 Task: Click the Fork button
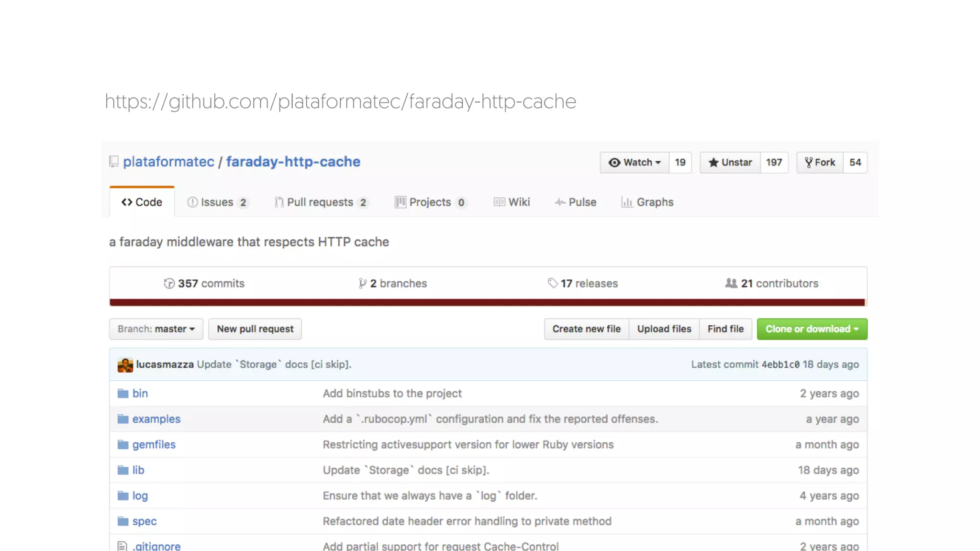(820, 163)
